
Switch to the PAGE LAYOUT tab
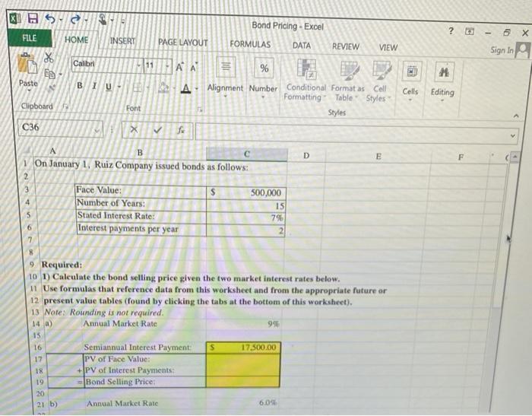click(x=183, y=43)
